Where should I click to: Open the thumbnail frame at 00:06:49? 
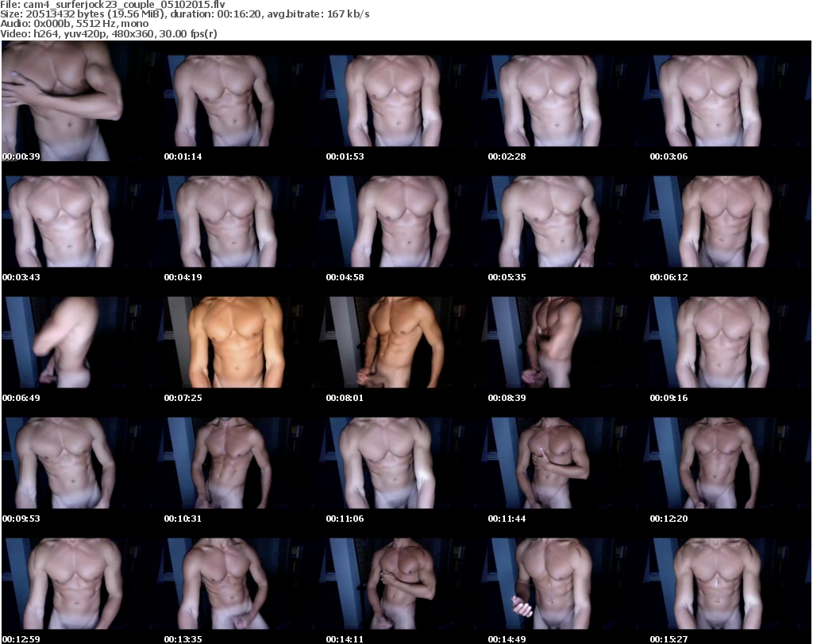tap(83, 343)
